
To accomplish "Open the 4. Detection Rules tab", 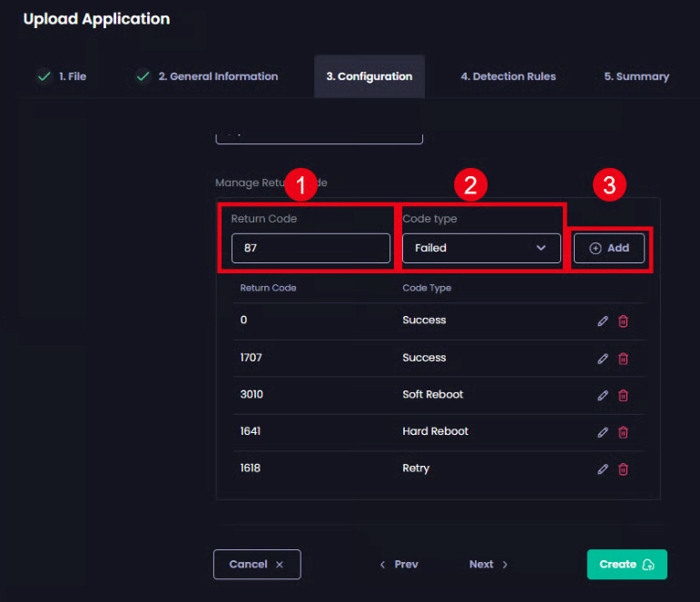I will pos(508,77).
